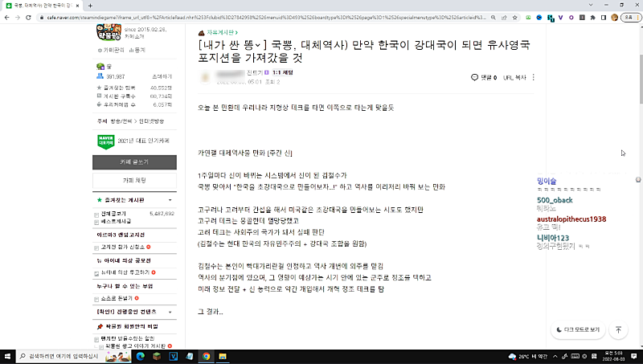
Task: Open the notification center icon
Action: coord(634,356)
